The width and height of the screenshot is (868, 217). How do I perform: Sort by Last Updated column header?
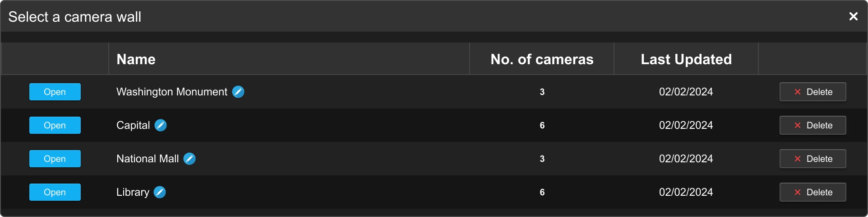(x=686, y=59)
